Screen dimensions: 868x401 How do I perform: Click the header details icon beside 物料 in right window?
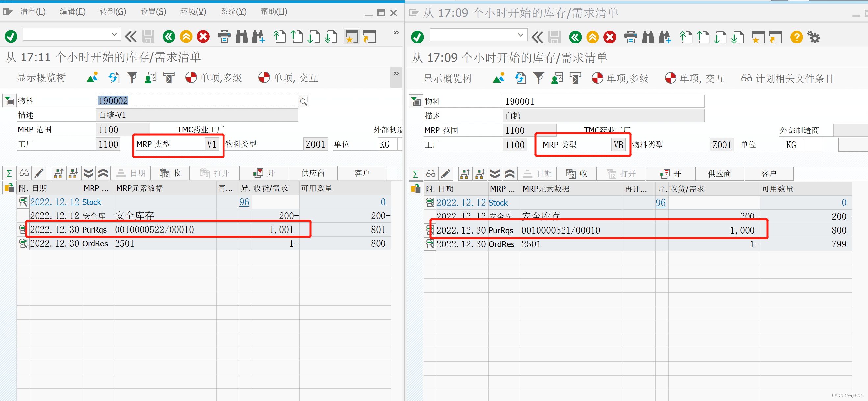[x=415, y=101]
